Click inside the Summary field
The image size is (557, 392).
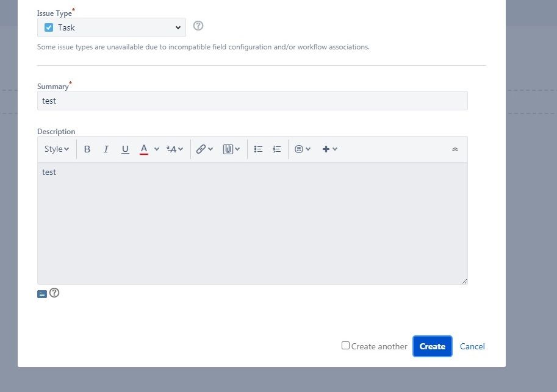pyautogui.click(x=252, y=101)
